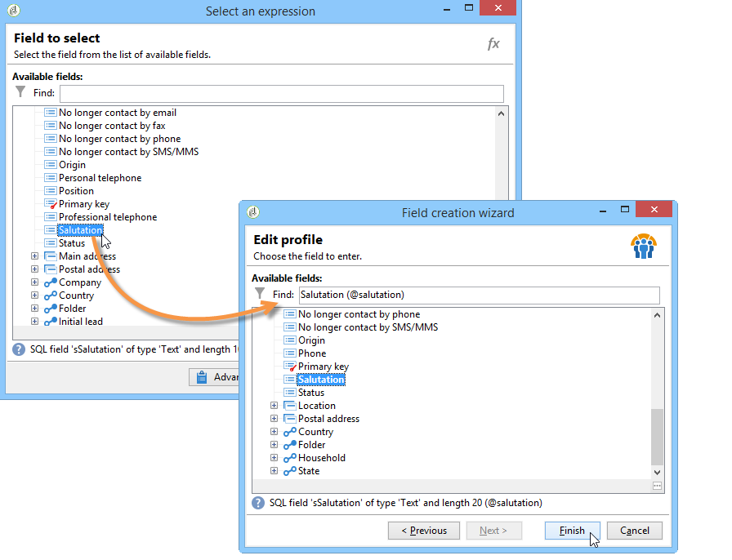Viewport: 732px width, 560px height.
Task: Click the help icon beside the SQL field text in wizard
Action: pos(257,503)
